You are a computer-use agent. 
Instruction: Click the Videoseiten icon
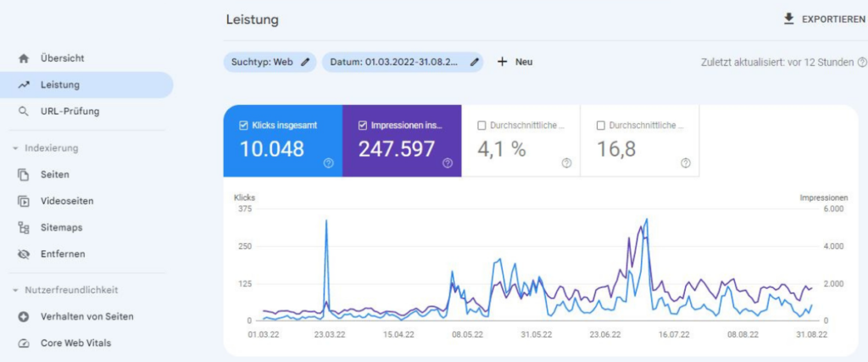(x=23, y=201)
